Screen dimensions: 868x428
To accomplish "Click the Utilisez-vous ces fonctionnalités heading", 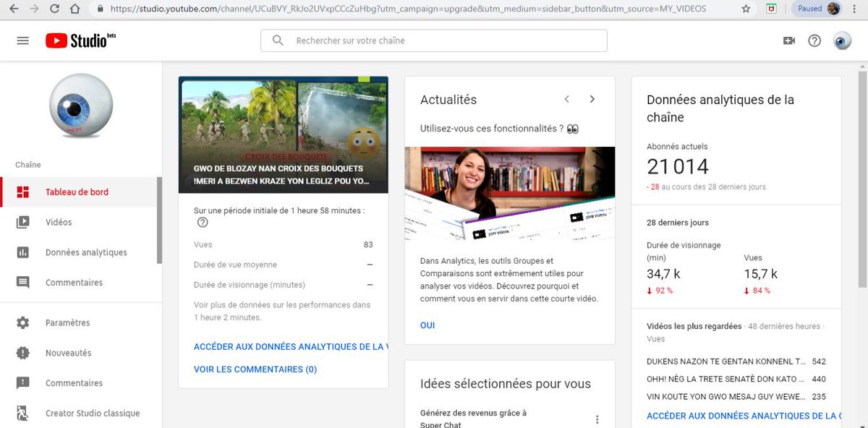I will pos(499,129).
